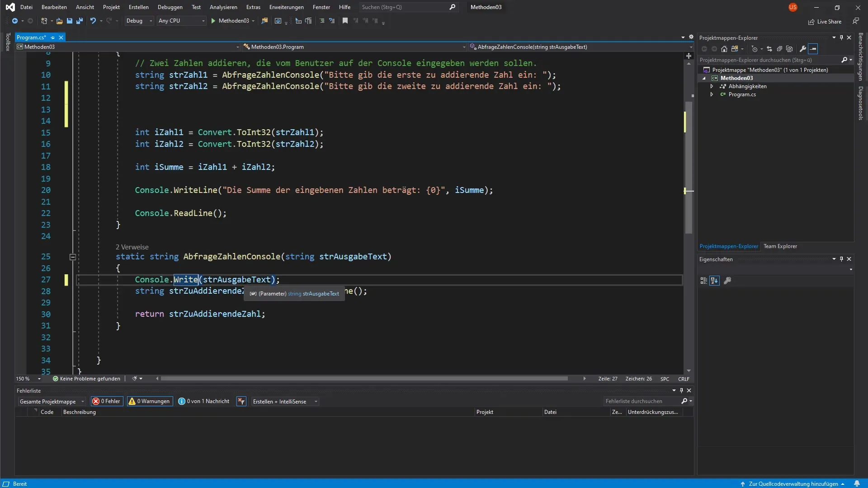Click the Live Share button
The image size is (868, 488).
[825, 21]
